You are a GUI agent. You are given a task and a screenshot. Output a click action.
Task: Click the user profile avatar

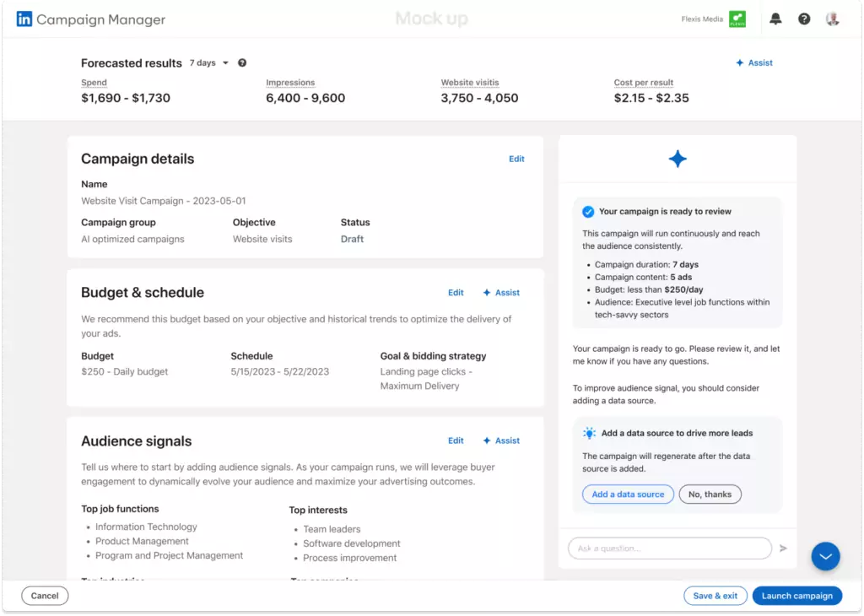click(x=833, y=19)
